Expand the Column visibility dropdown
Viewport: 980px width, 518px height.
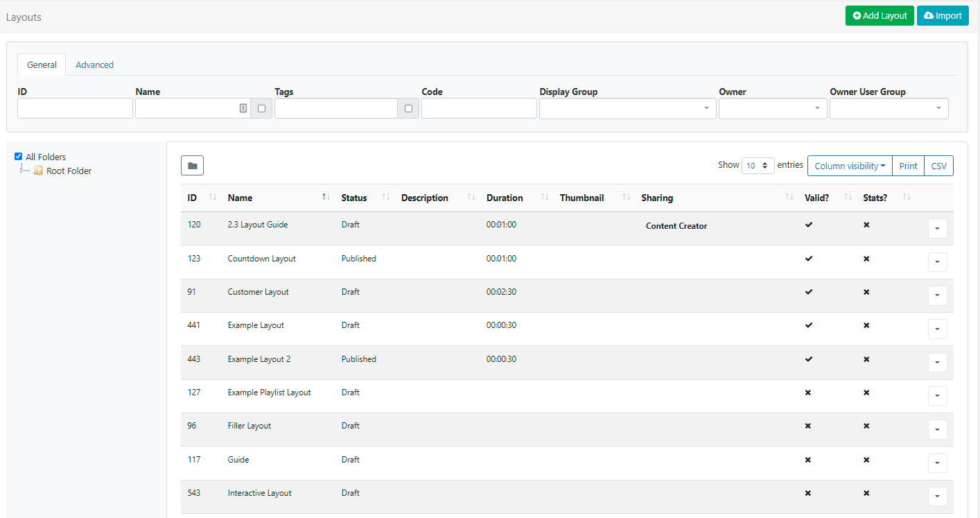coord(850,166)
